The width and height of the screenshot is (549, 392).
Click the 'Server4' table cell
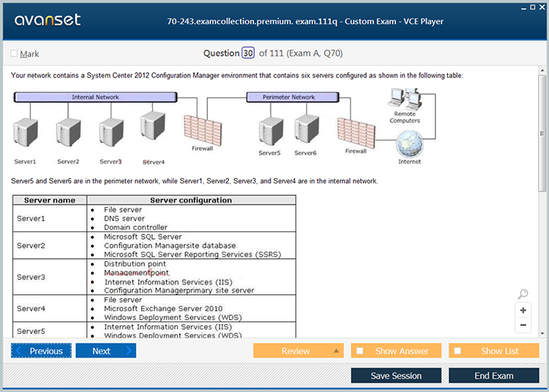point(49,308)
